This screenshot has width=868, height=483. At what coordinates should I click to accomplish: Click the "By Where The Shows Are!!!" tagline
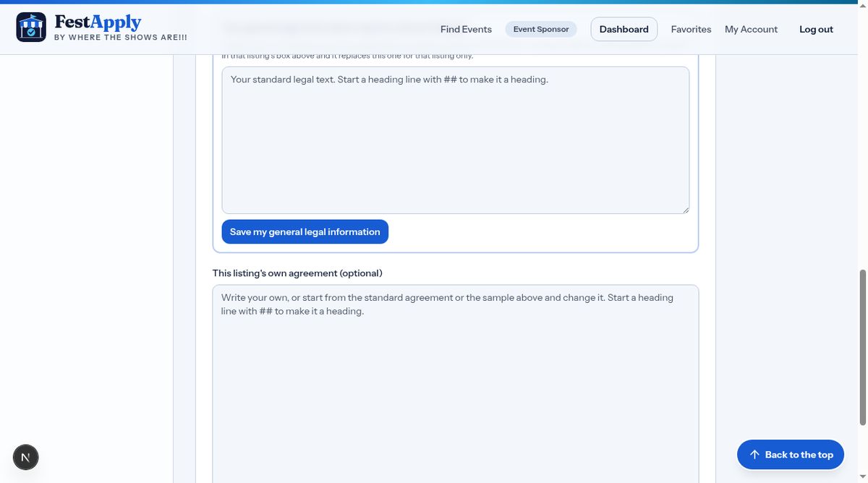121,37
